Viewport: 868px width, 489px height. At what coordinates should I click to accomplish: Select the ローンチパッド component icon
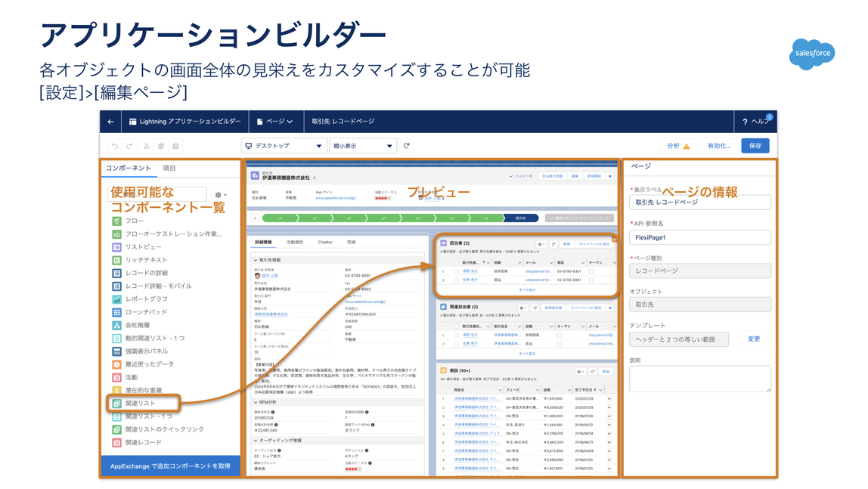[116, 312]
